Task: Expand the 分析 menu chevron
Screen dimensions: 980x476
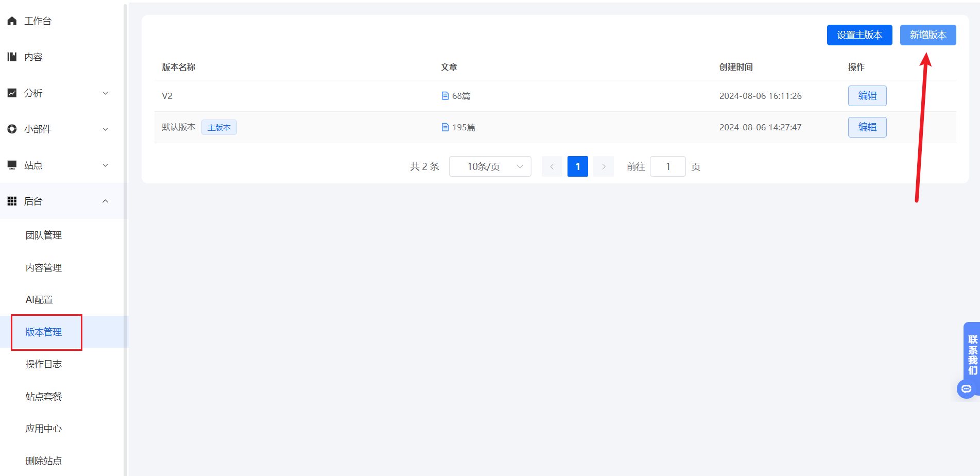Action: pyautogui.click(x=105, y=93)
